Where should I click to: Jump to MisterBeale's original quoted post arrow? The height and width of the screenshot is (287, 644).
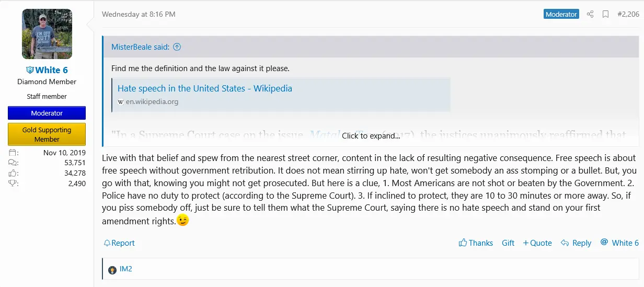pyautogui.click(x=177, y=47)
